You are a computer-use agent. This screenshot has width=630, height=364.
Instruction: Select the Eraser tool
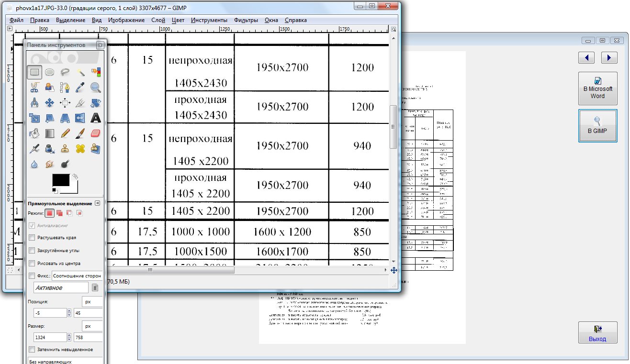point(96,133)
